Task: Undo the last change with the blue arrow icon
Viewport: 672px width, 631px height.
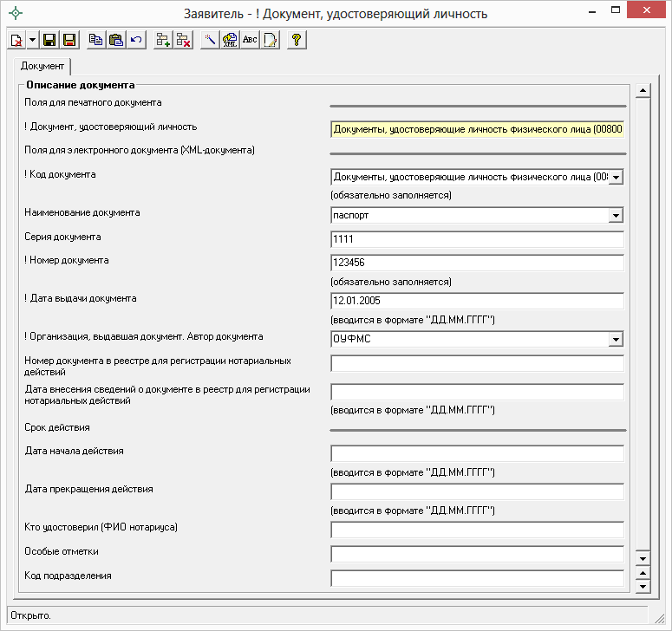Action: [x=136, y=40]
